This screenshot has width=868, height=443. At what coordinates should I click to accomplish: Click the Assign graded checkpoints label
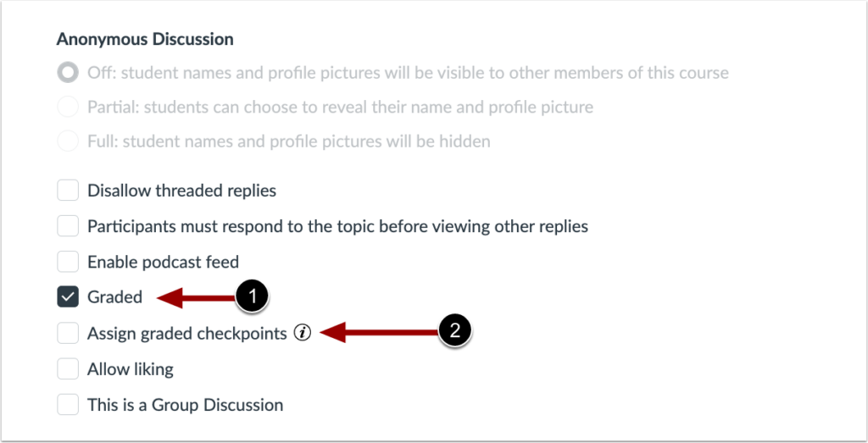pos(186,333)
